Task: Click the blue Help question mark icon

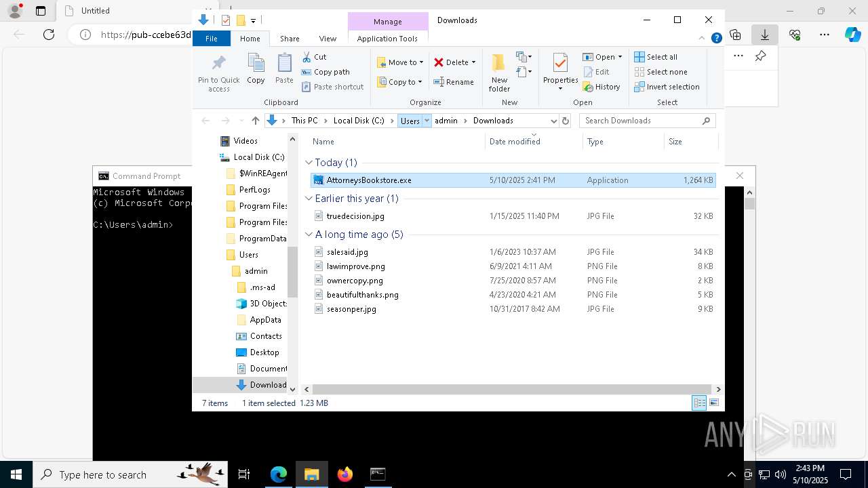Action: [x=716, y=39]
